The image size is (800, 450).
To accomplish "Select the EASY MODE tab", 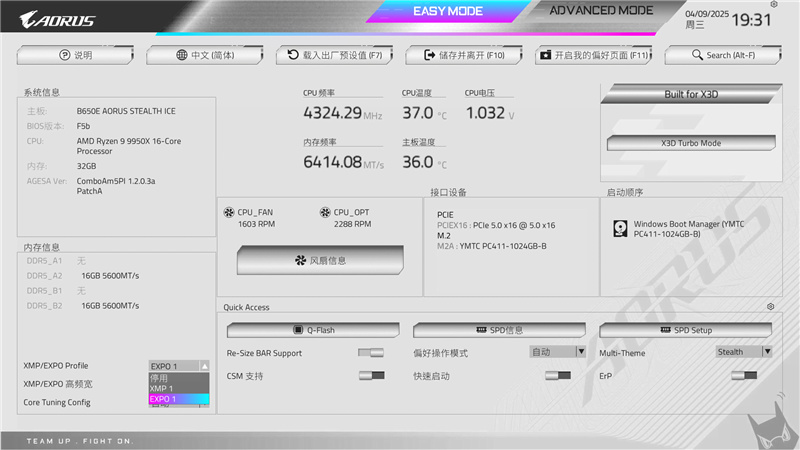I will pos(447,11).
